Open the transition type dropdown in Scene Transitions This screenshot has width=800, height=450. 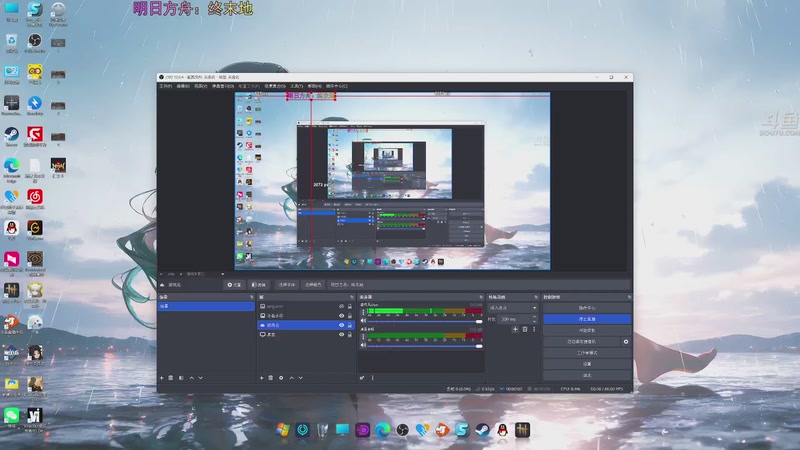513,308
